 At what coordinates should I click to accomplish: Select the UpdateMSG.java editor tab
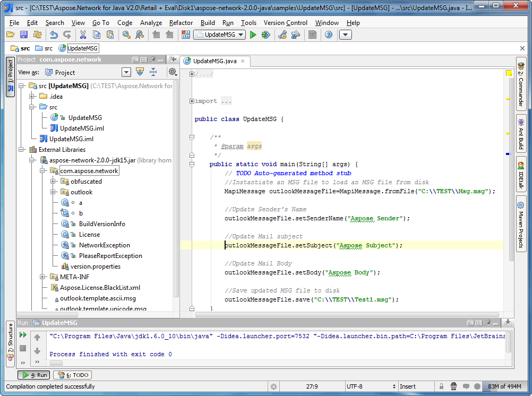tap(215, 61)
